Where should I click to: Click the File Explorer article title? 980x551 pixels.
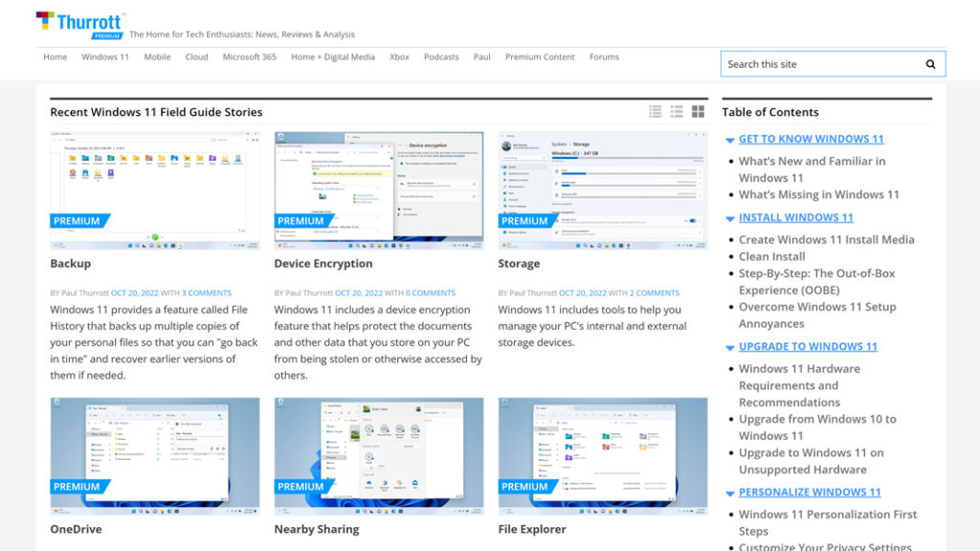tap(532, 529)
